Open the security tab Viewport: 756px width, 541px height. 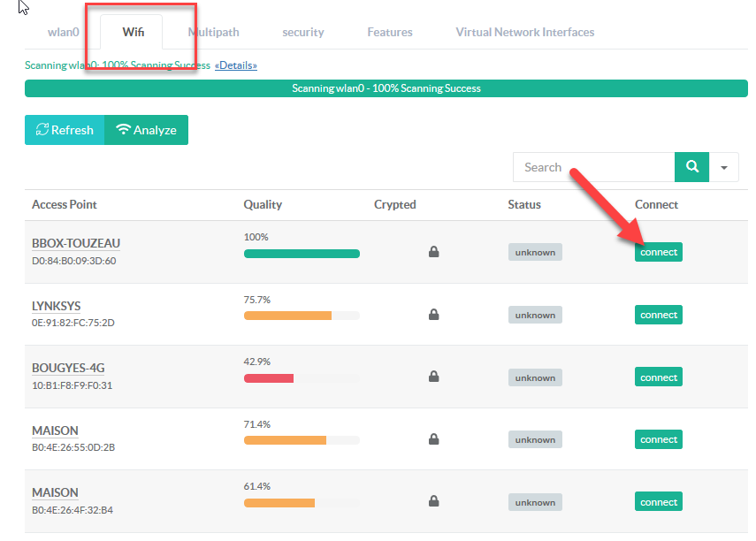click(303, 32)
